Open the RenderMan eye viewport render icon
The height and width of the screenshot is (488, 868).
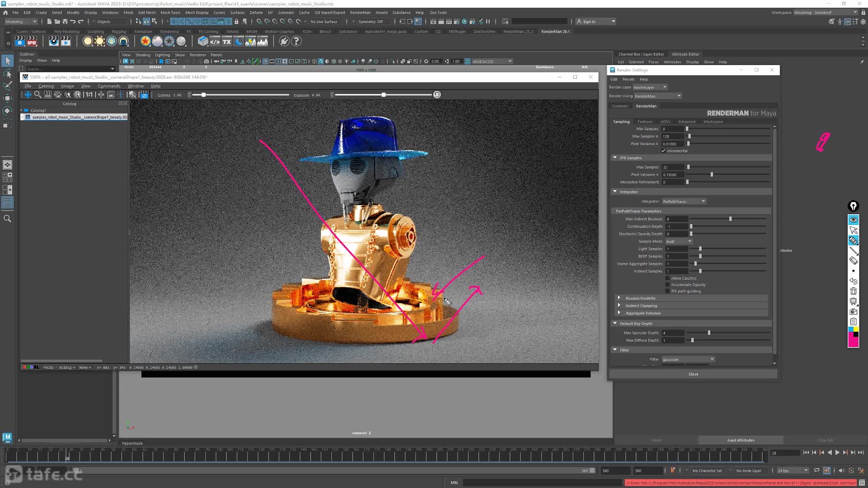pyautogui.click(x=54, y=42)
